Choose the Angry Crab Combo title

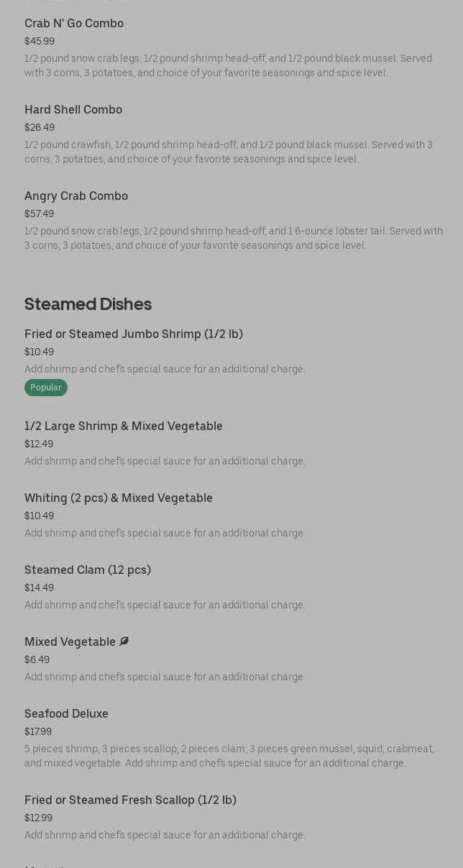pos(76,196)
